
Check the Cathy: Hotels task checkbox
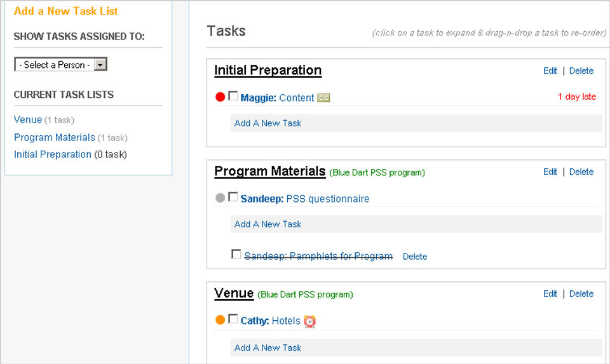pos(233,319)
